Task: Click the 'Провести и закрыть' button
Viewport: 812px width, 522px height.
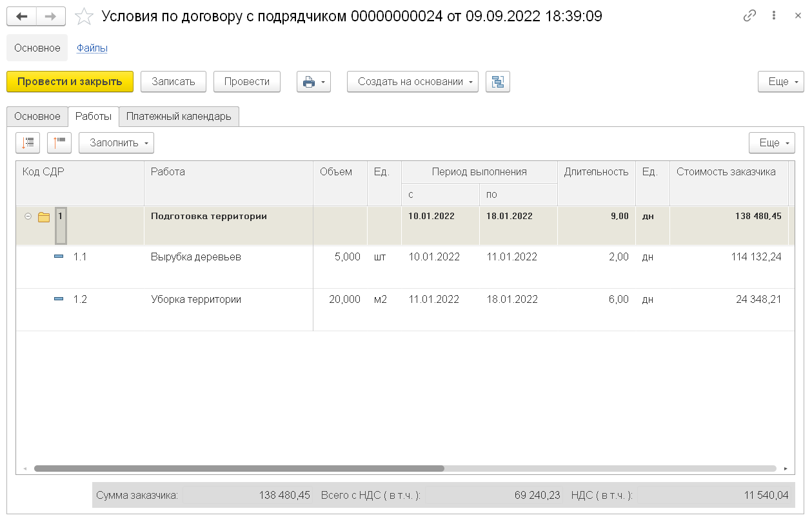Action: [x=70, y=82]
